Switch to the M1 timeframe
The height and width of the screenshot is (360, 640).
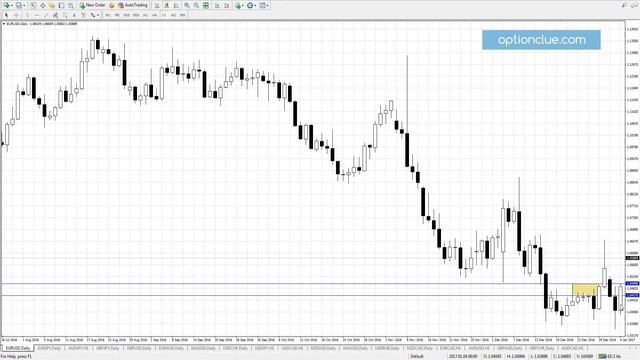coord(108,15)
